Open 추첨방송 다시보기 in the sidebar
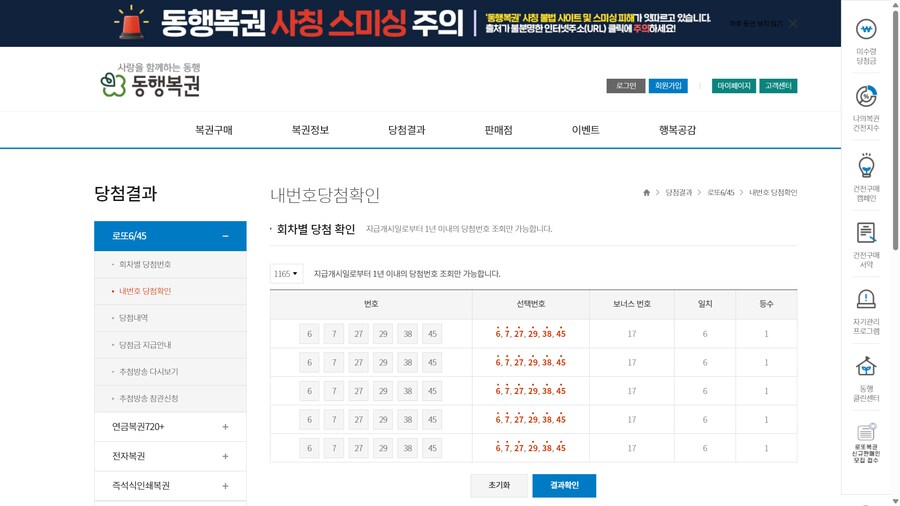The height and width of the screenshot is (506, 900). [x=149, y=372]
